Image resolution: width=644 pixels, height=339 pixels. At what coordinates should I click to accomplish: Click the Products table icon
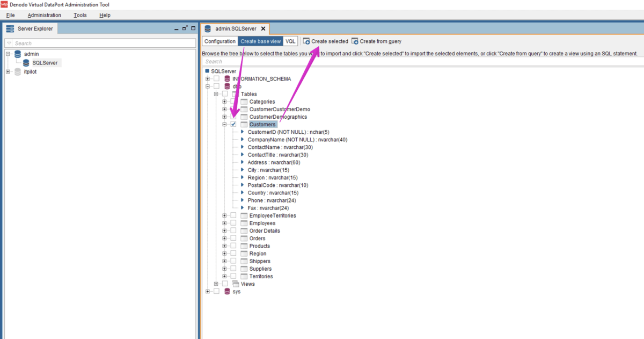[x=244, y=246]
